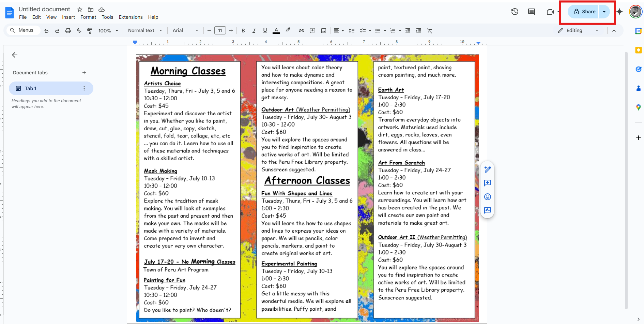Open the zoom level dropdown
The height and width of the screenshot is (324, 644).
click(x=108, y=30)
